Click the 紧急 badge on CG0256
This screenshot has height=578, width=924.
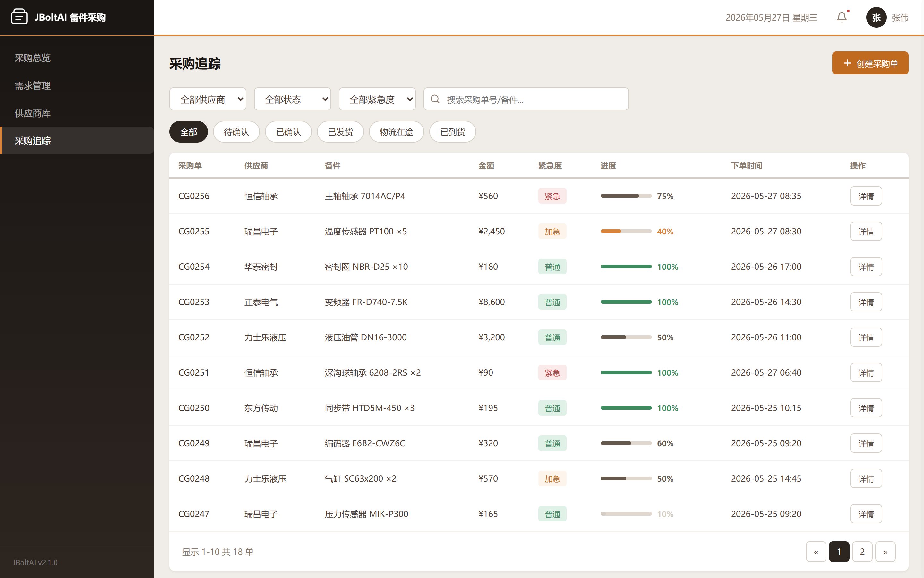[x=552, y=196]
